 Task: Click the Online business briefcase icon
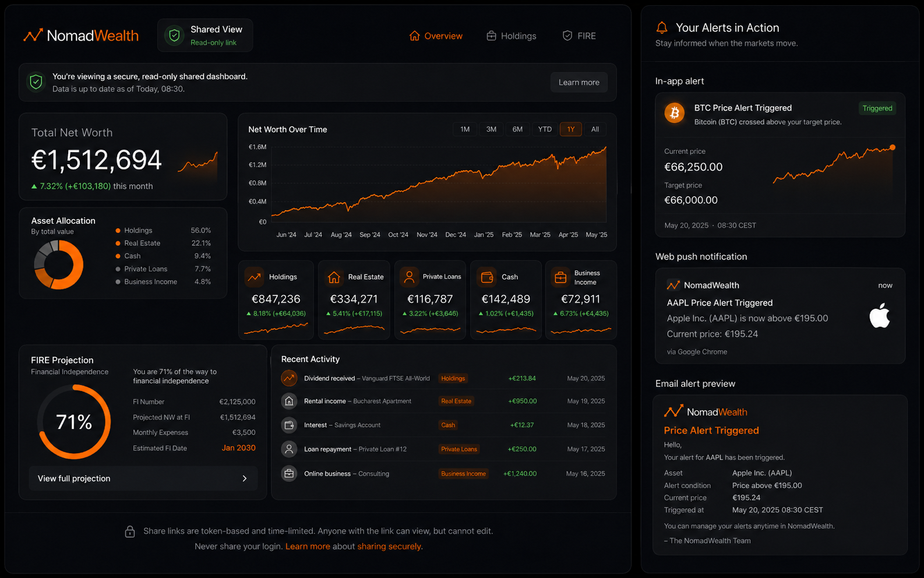(x=289, y=473)
